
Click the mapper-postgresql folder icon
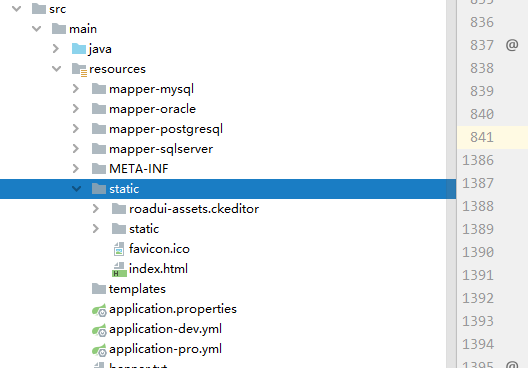click(x=99, y=129)
